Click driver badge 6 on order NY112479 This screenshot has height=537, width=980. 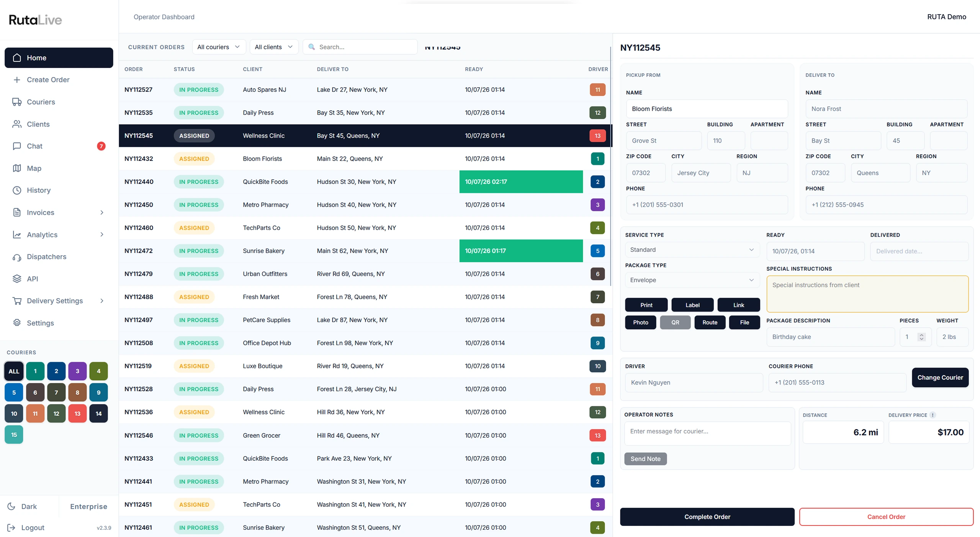pos(597,274)
